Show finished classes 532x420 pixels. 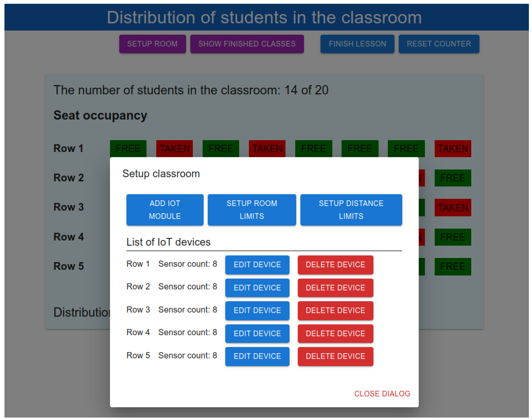(247, 44)
